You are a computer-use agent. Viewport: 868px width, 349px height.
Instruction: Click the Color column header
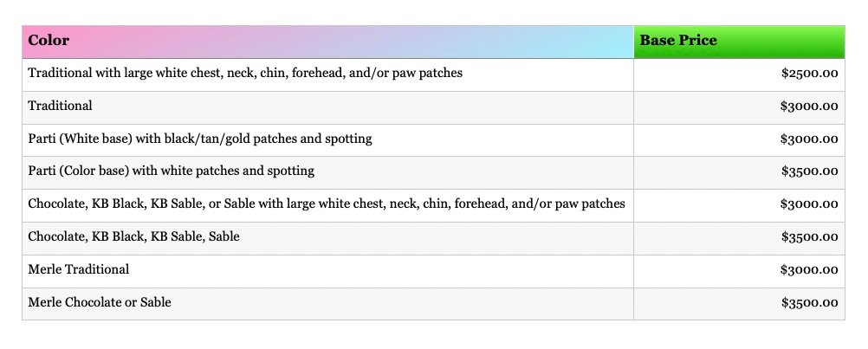(49, 41)
